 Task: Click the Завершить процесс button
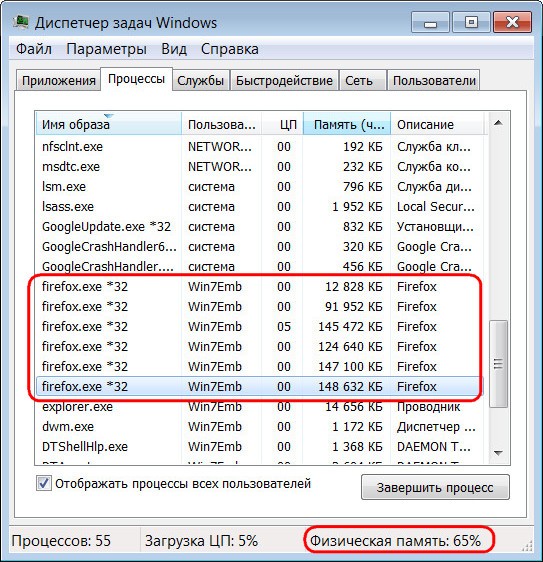(x=435, y=487)
